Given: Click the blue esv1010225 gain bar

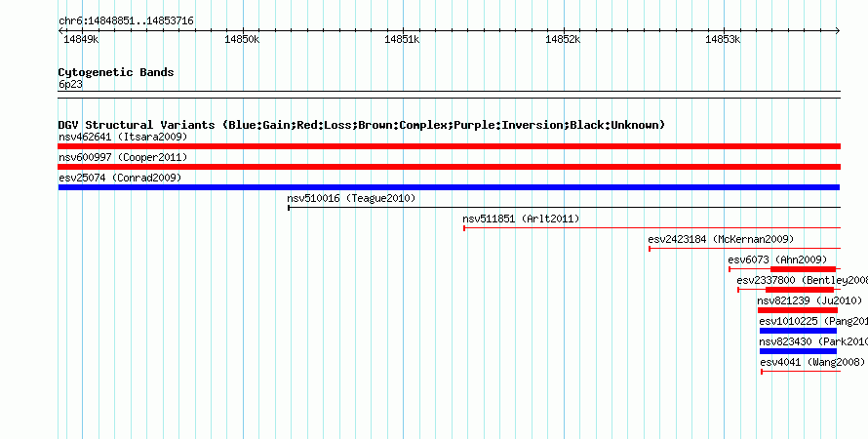Looking at the screenshot, I should point(798,331).
